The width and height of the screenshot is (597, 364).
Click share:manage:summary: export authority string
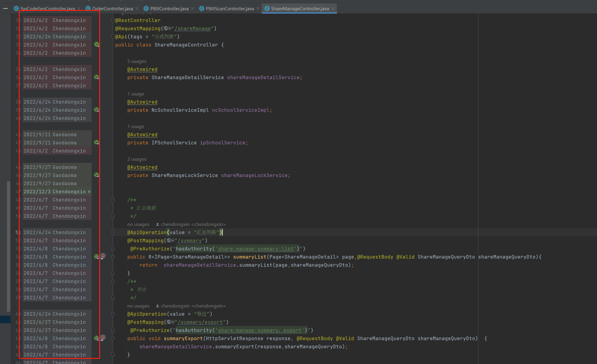(x=260, y=330)
